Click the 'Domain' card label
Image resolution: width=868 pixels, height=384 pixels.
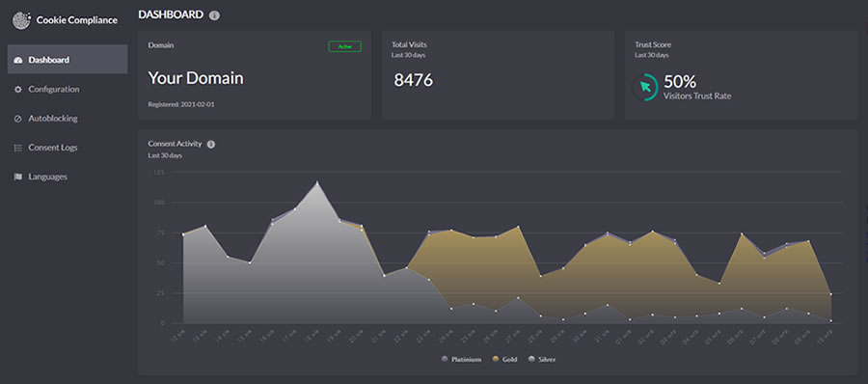(x=161, y=45)
